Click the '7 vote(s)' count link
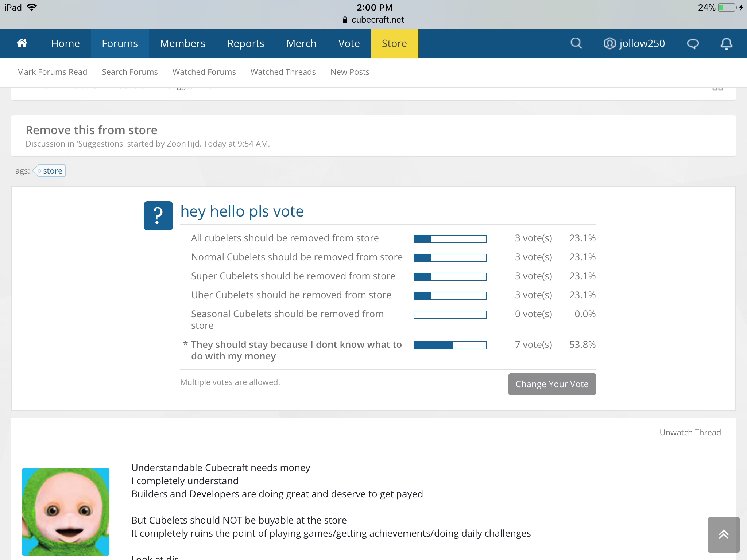This screenshot has height=560, width=747. 534,345
